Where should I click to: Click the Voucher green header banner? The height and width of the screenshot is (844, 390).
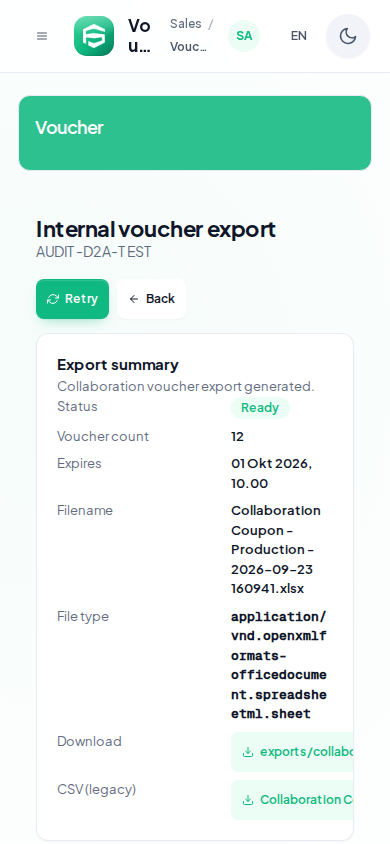pos(195,133)
